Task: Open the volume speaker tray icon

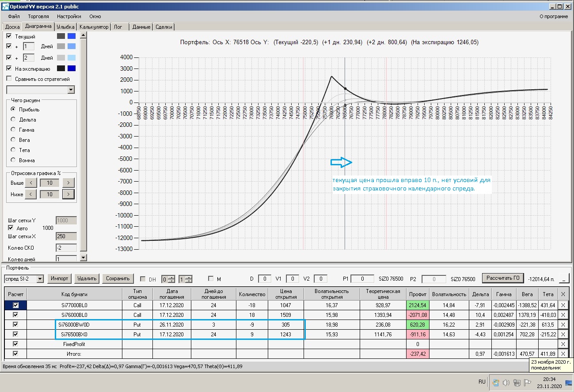Action: [x=506, y=383]
